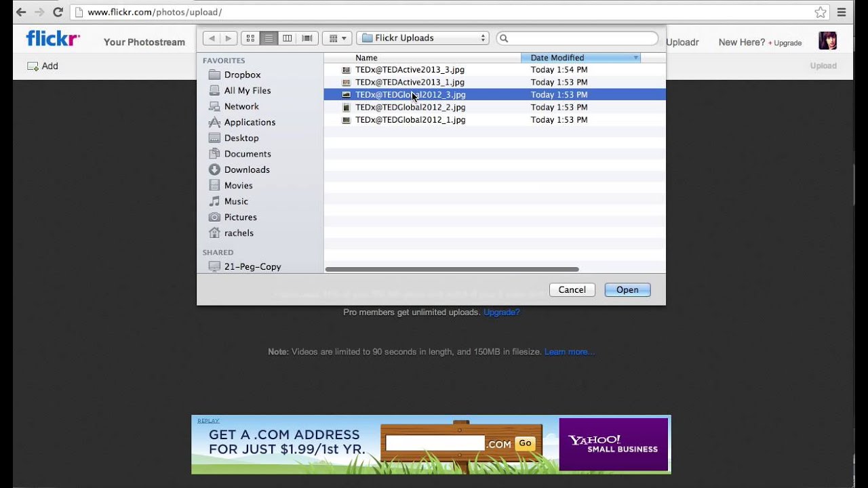Click the Learn more... link about videos

point(570,352)
